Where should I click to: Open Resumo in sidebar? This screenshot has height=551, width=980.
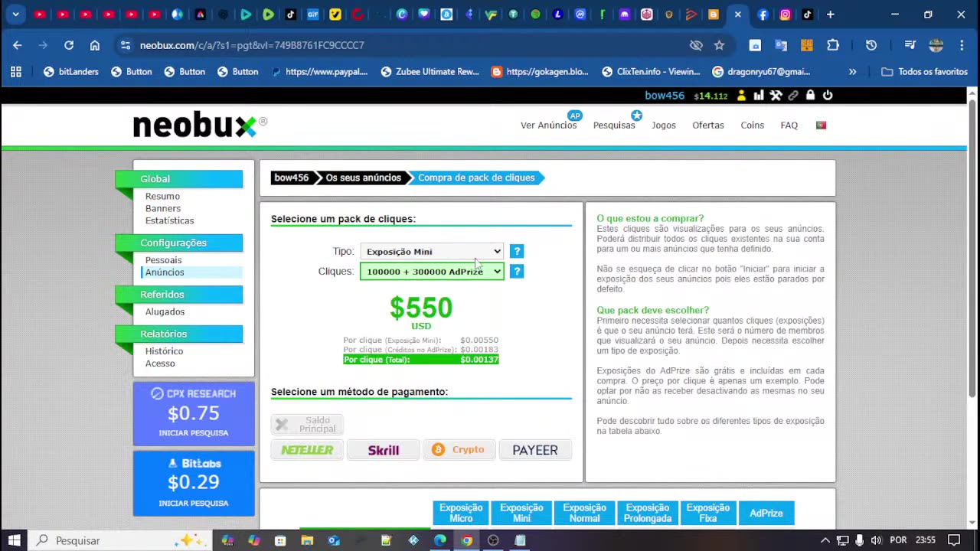point(162,196)
